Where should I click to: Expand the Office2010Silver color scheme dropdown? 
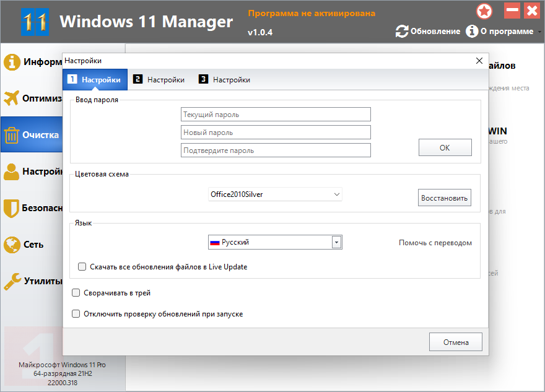coord(337,194)
